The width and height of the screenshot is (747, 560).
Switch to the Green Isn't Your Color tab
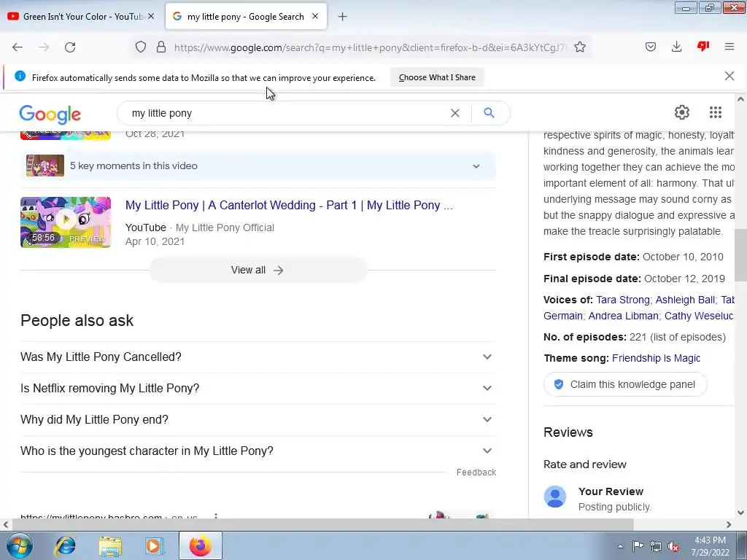82,16
